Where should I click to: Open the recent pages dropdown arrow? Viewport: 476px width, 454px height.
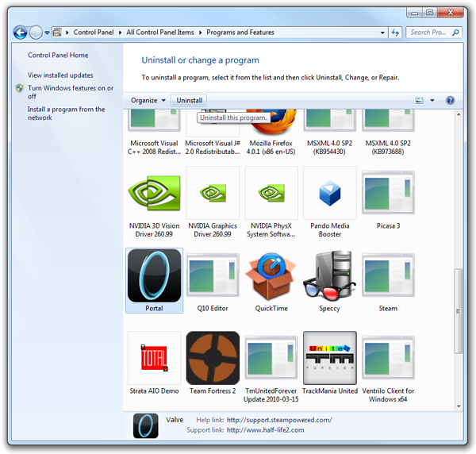(x=47, y=33)
